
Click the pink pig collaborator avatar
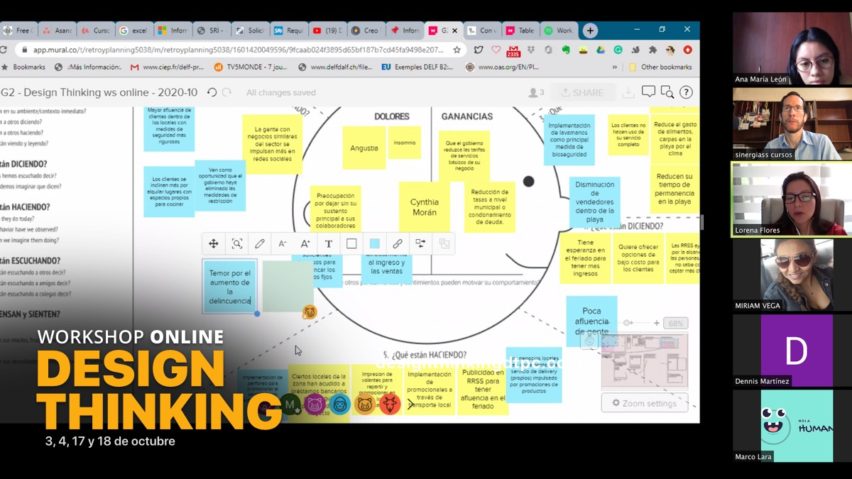coord(315,404)
